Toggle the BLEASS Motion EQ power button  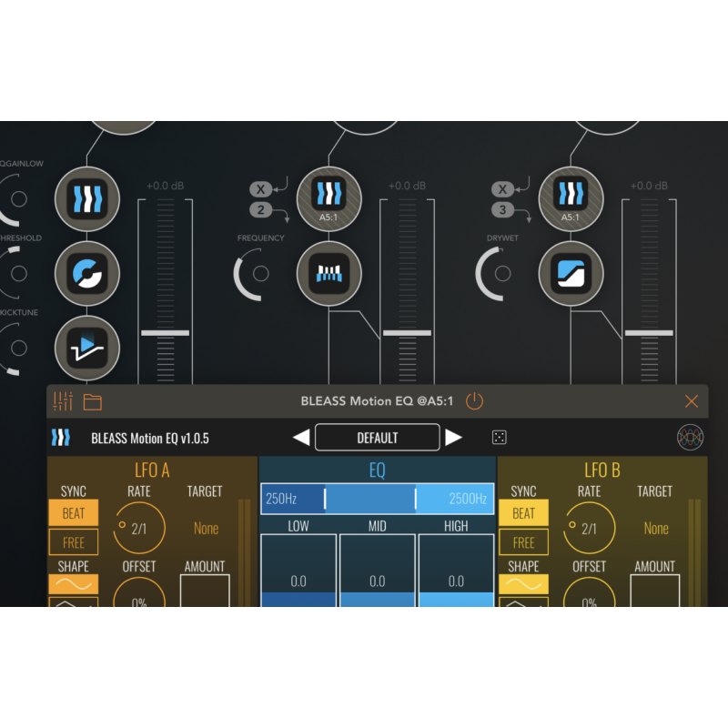[474, 401]
